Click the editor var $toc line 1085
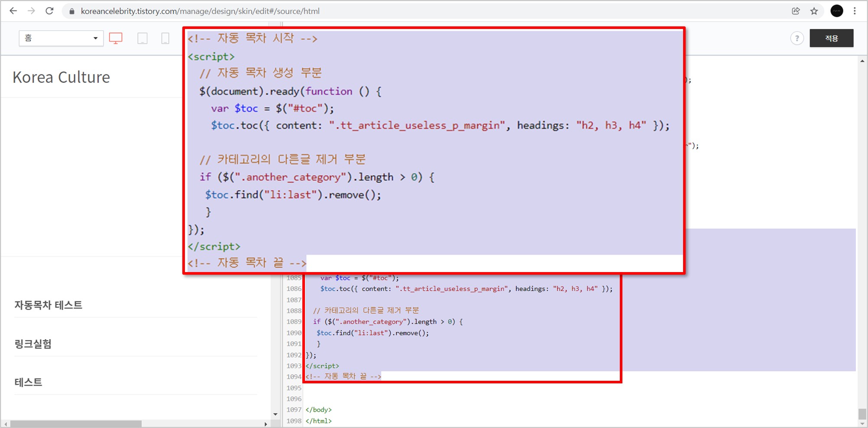The width and height of the screenshot is (868, 428). [360, 278]
